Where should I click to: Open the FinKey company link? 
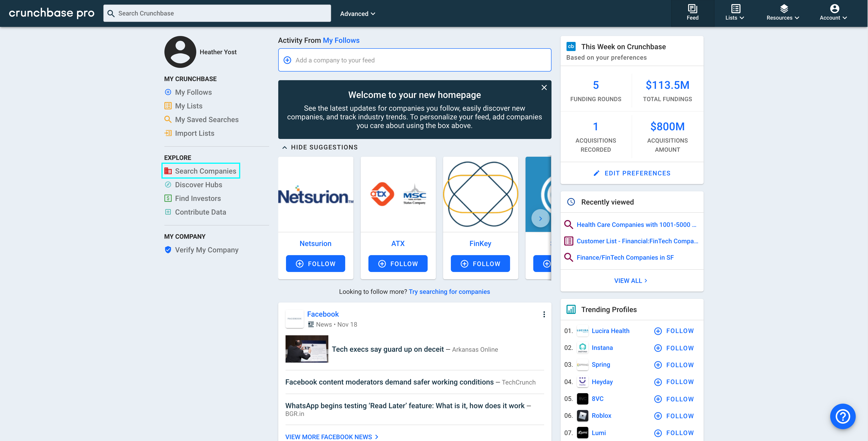point(480,244)
